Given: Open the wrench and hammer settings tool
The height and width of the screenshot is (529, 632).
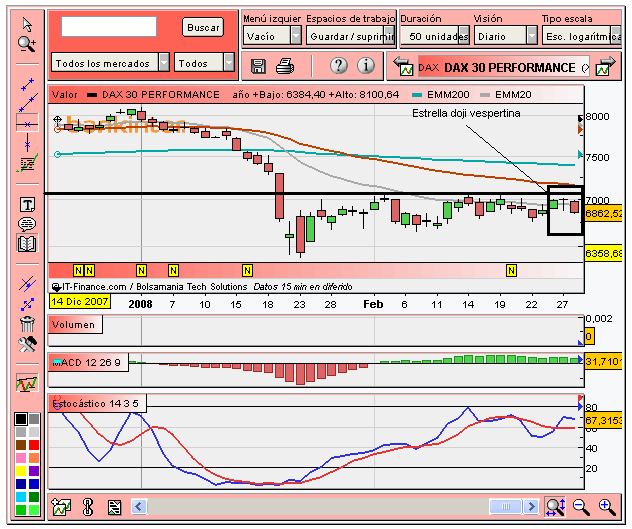Looking at the screenshot, I should coord(27,344).
